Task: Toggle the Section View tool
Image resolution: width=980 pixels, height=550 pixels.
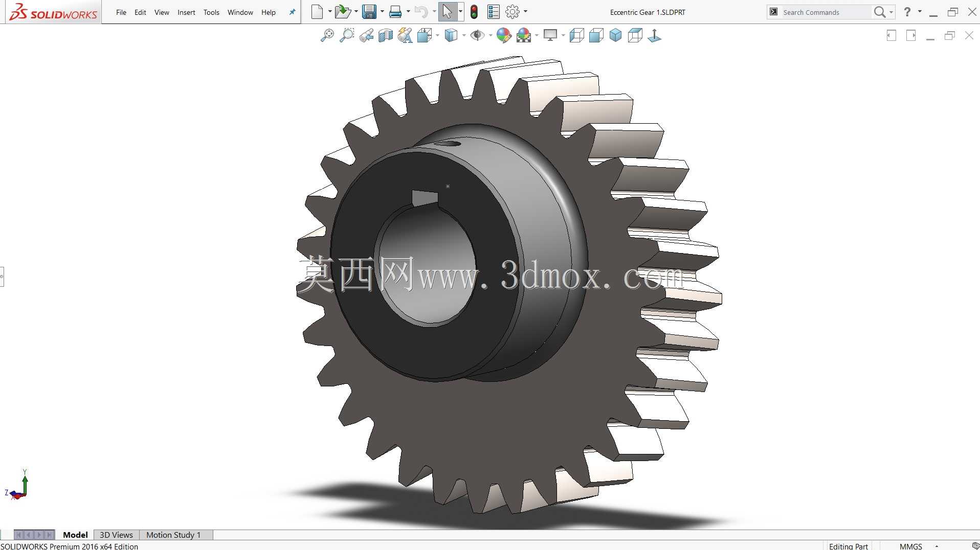Action: (x=386, y=35)
